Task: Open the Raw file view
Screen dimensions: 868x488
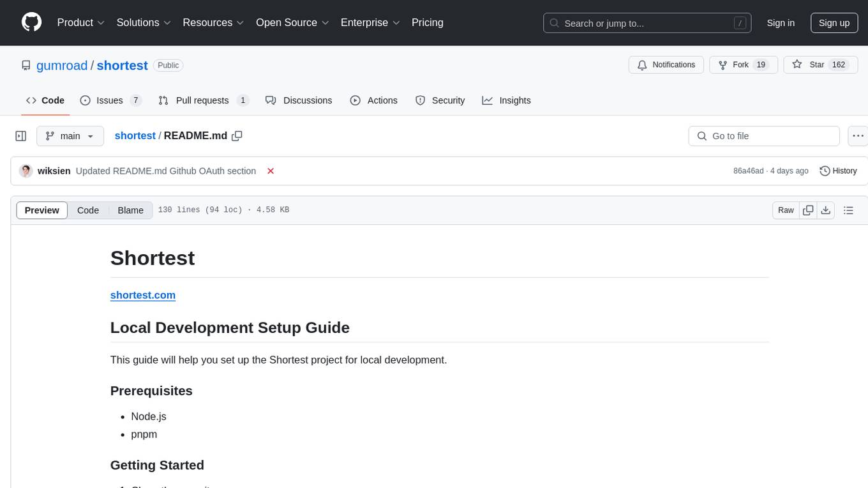Action: coord(786,210)
